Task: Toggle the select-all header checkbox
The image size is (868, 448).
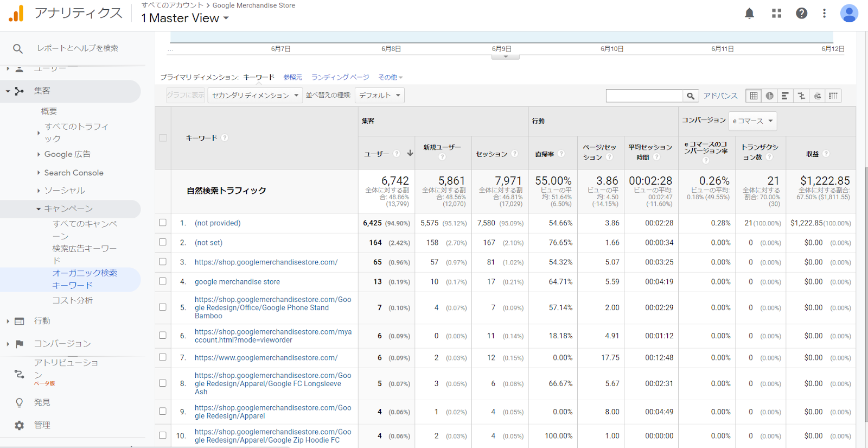Action: (x=163, y=138)
